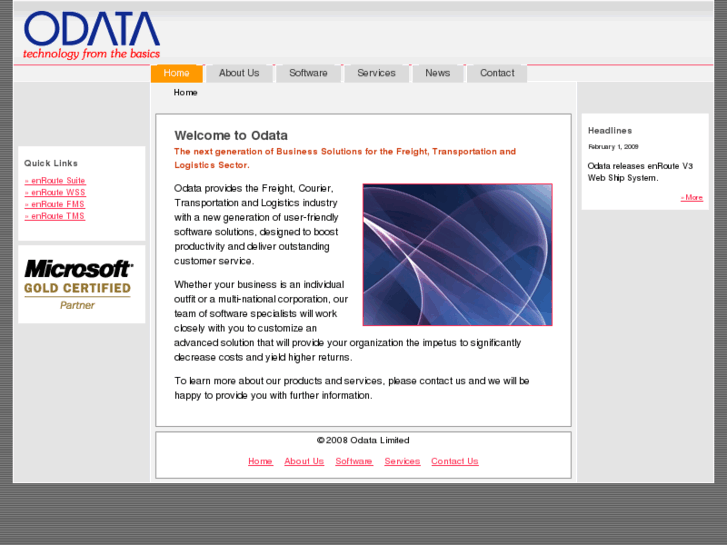Go to the Services tab

click(376, 73)
